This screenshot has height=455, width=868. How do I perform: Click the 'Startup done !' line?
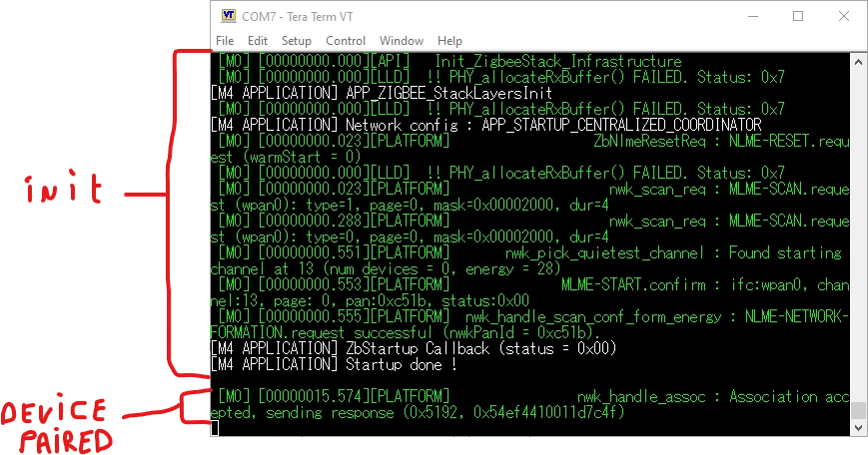click(x=334, y=365)
